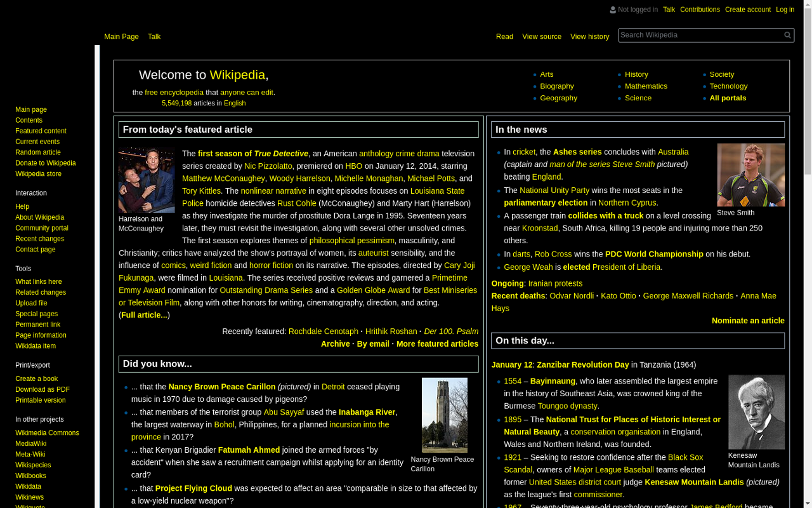Open Contributions in the top bar
Viewport: 812px width, 508px height.
pos(700,10)
